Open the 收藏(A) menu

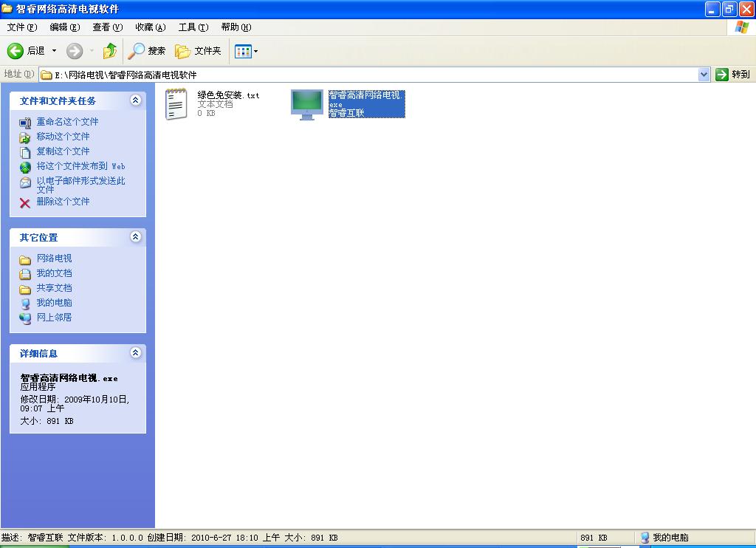[151, 27]
